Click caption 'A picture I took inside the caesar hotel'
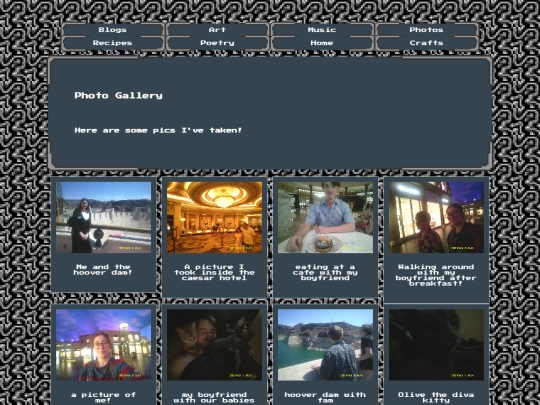The width and height of the screenshot is (540, 405). tap(214, 272)
